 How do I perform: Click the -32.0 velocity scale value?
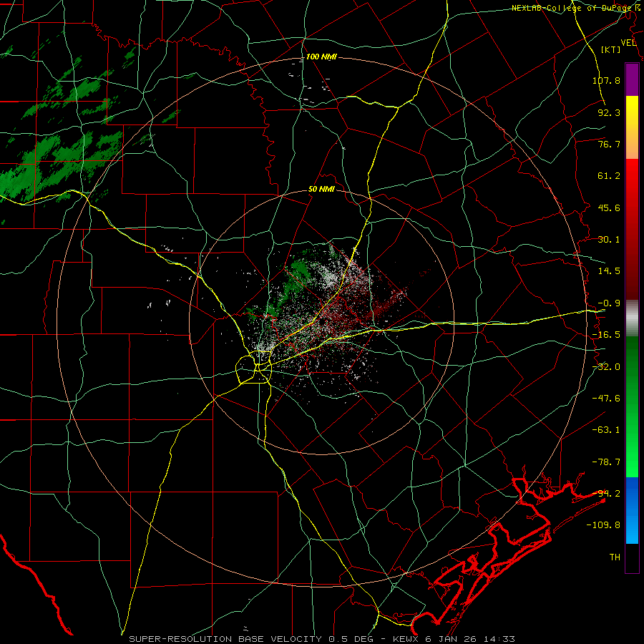pyautogui.click(x=606, y=367)
